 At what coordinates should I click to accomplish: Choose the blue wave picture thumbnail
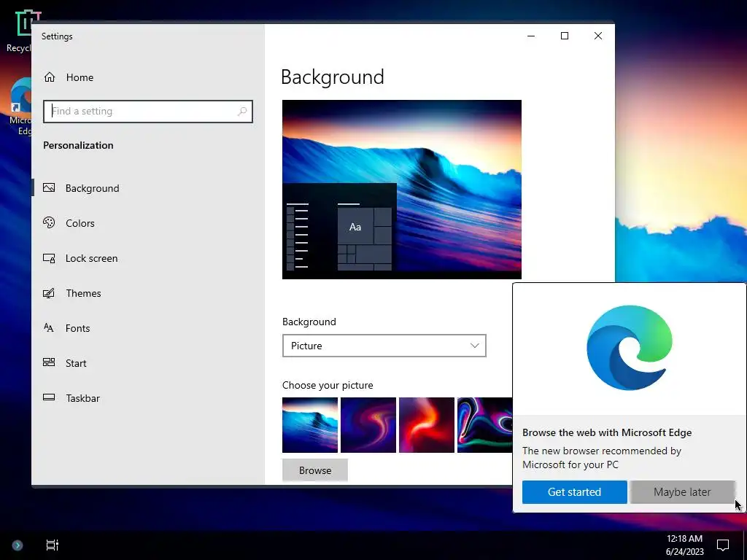pyautogui.click(x=309, y=425)
